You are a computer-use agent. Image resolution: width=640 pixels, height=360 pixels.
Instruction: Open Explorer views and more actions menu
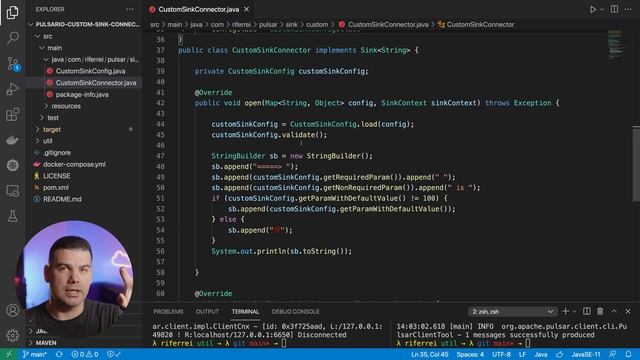click(x=130, y=9)
